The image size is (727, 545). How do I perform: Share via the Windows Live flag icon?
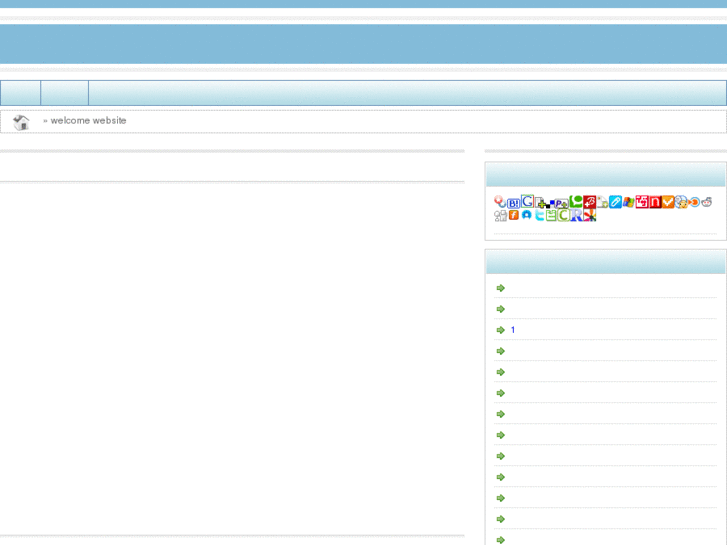[628, 202]
